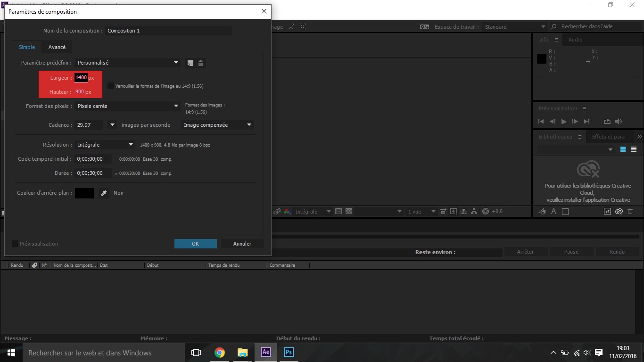Jump to first frame in preview
This screenshot has width=644, height=362.
[541, 122]
